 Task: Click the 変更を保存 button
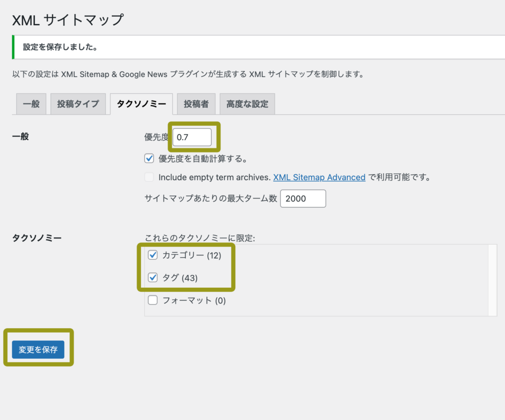(38, 349)
